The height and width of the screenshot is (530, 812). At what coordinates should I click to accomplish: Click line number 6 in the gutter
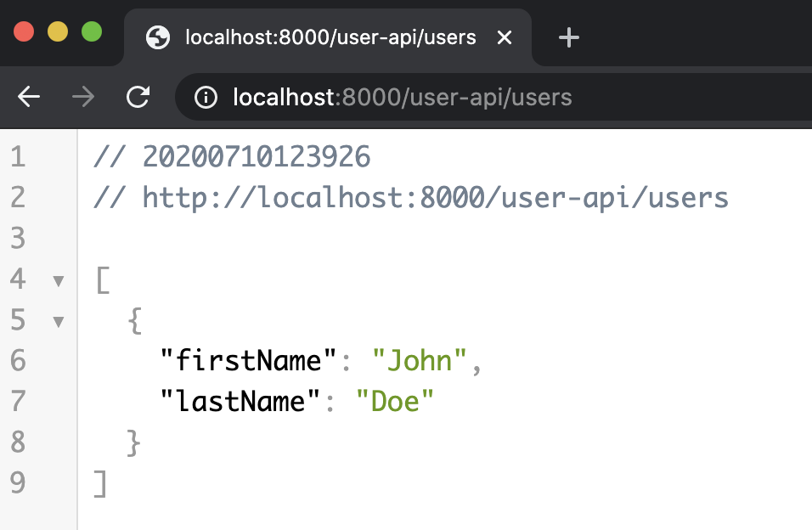pos(17,361)
